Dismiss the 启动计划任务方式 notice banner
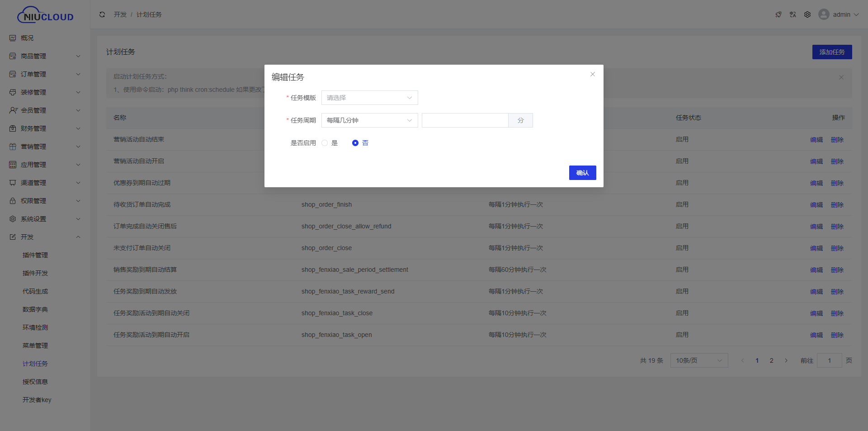 click(841, 77)
